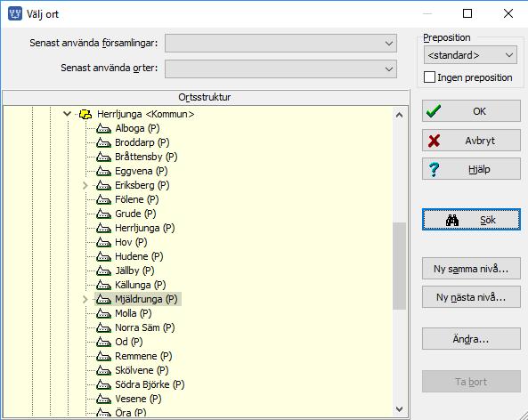Select tree row Broddarp (P)
This screenshot has height=420, width=528.
click(x=142, y=142)
